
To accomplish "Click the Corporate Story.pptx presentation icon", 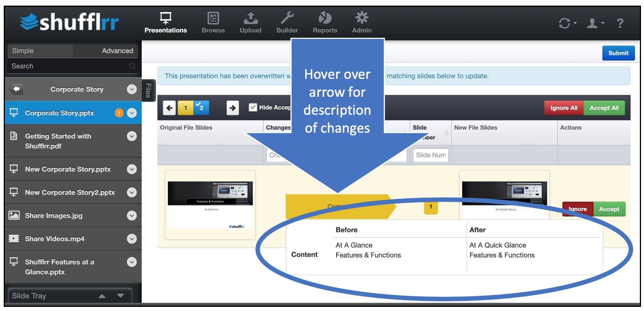I will [14, 113].
